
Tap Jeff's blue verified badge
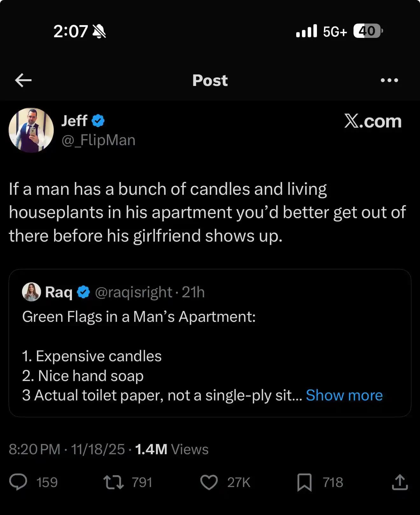tap(98, 121)
